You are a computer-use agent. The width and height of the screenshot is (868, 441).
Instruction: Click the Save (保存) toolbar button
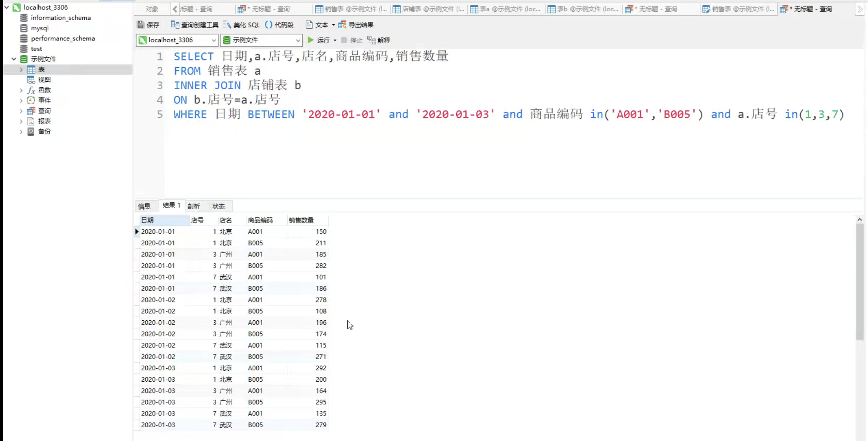coord(148,25)
